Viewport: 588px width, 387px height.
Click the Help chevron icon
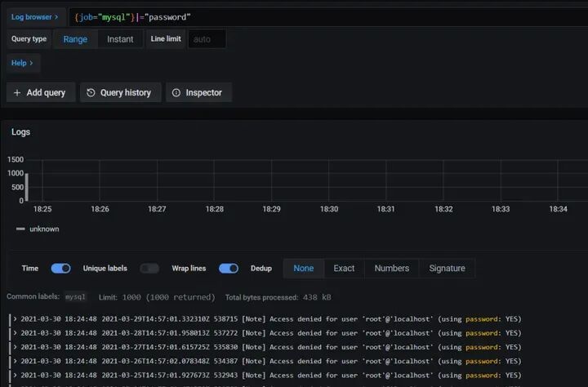pyautogui.click(x=31, y=63)
